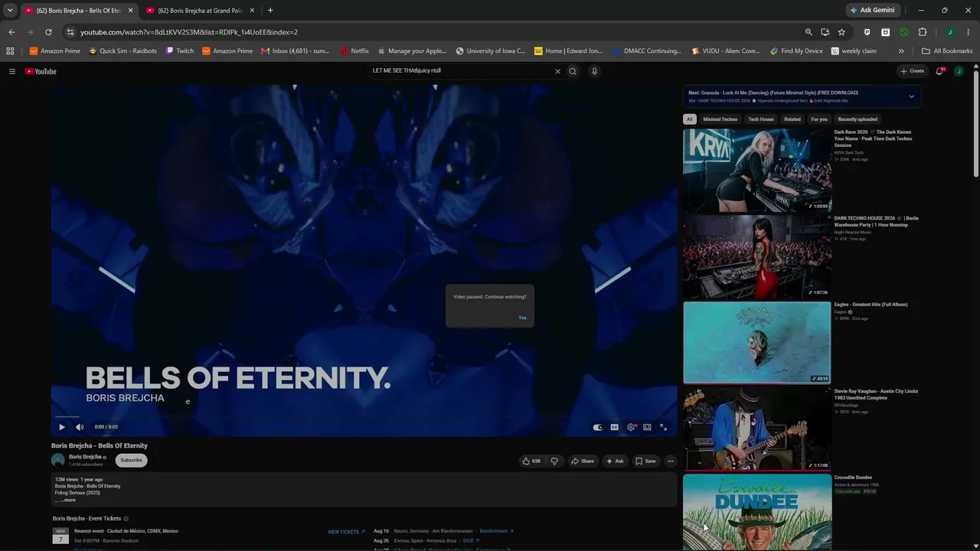
Task: Expand the description with ...more
Action: click(x=69, y=500)
